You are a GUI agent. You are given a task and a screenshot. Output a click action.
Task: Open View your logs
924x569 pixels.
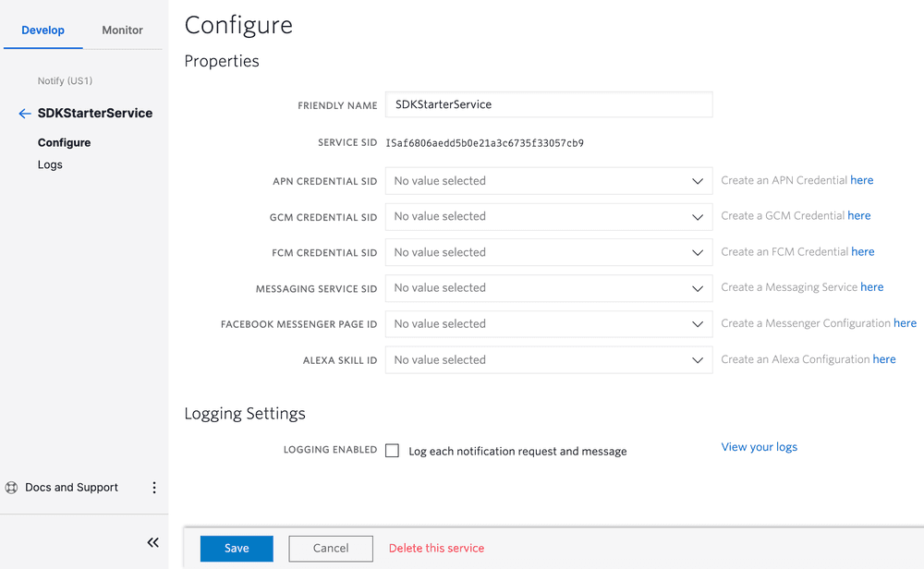[759, 446]
